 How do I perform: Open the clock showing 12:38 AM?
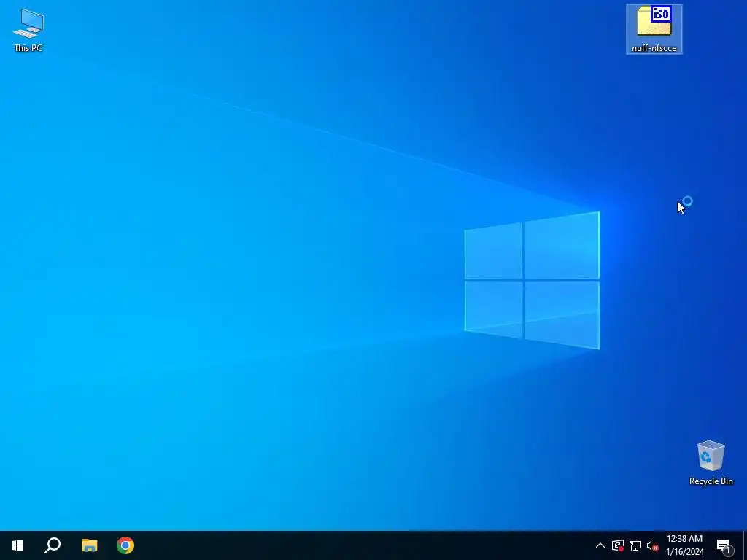684,545
